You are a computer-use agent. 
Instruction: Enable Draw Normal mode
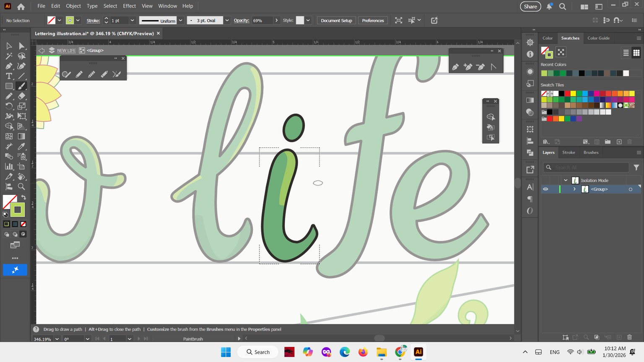[6, 234]
